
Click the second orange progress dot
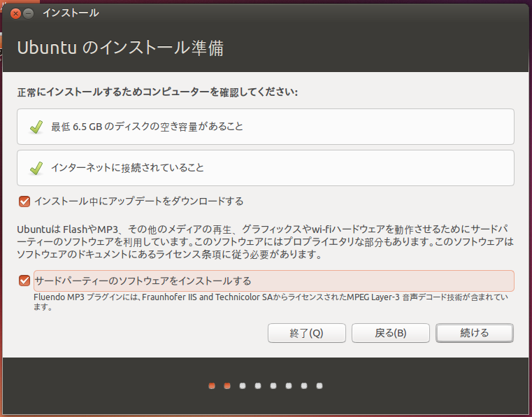(x=227, y=386)
